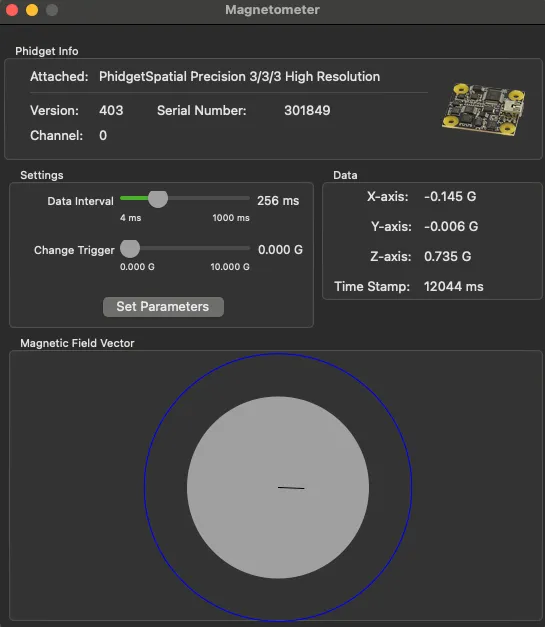Viewport: 545px width, 627px height.
Task: Click the 1000 ms maximum label
Action: [x=231, y=218]
